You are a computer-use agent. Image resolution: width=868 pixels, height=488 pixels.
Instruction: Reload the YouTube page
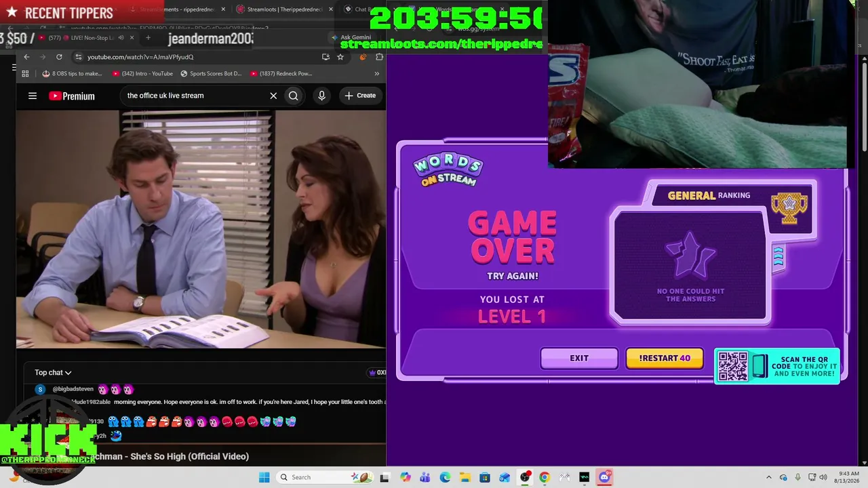pyautogui.click(x=60, y=57)
